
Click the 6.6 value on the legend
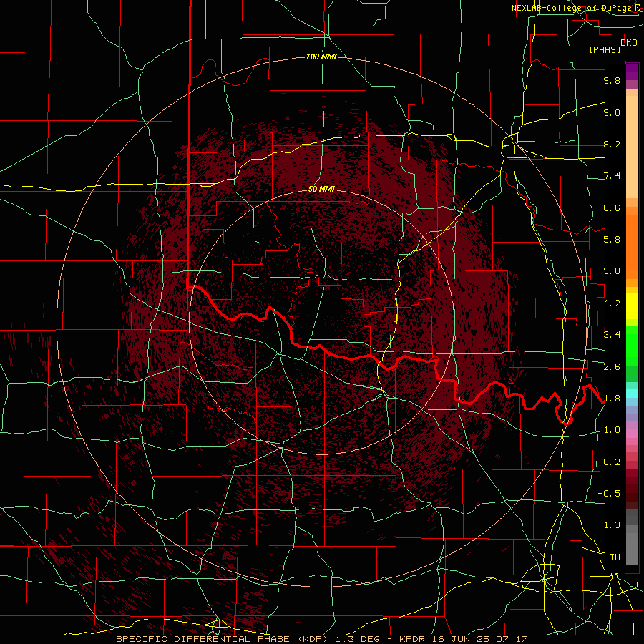pyautogui.click(x=612, y=208)
